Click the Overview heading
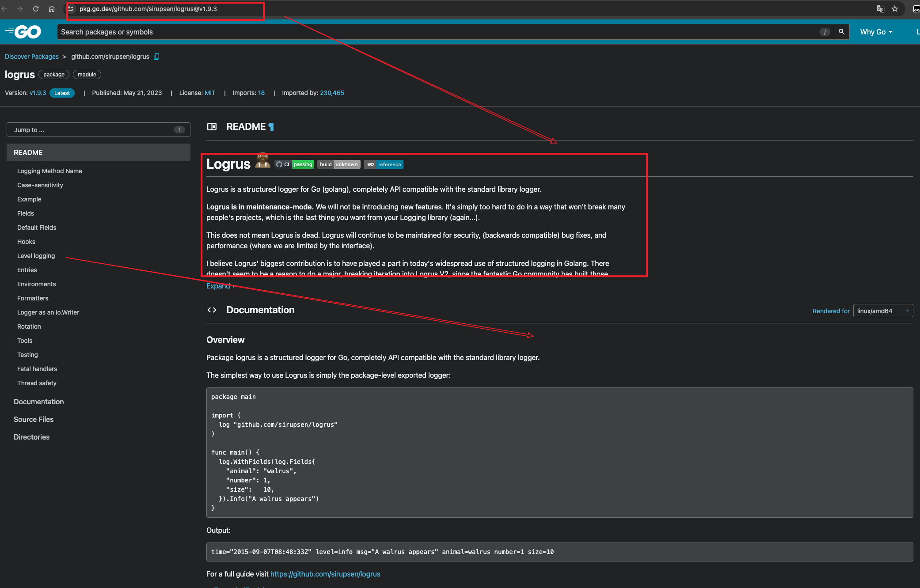The image size is (920, 588). [225, 340]
